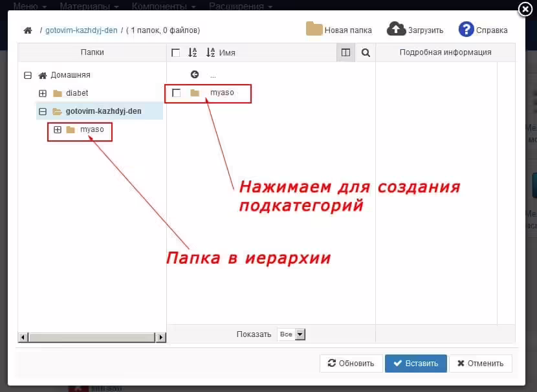This screenshot has height=392, width=537.
Task: Click the myaso folder icon in file list
Action: [195, 93]
